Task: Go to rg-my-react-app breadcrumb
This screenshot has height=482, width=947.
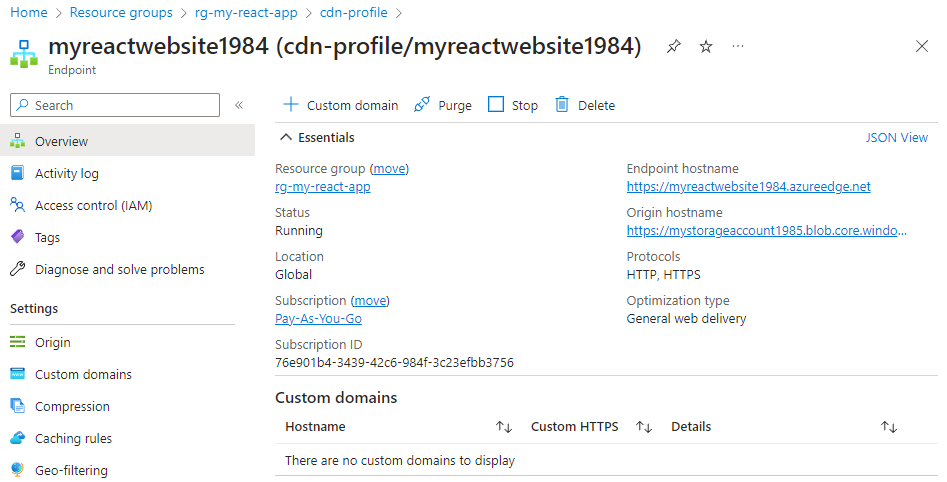Action: click(246, 12)
